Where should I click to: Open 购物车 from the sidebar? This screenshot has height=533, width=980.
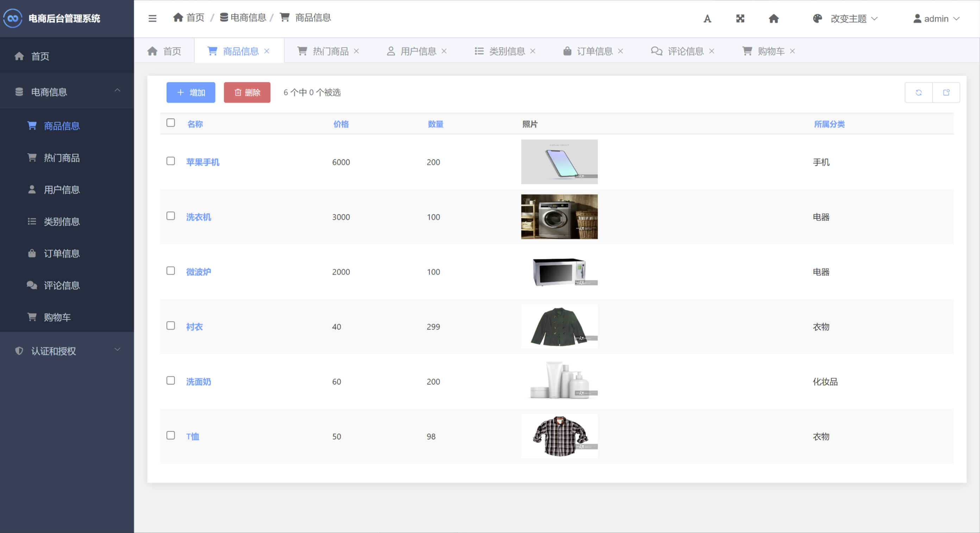[x=57, y=317]
